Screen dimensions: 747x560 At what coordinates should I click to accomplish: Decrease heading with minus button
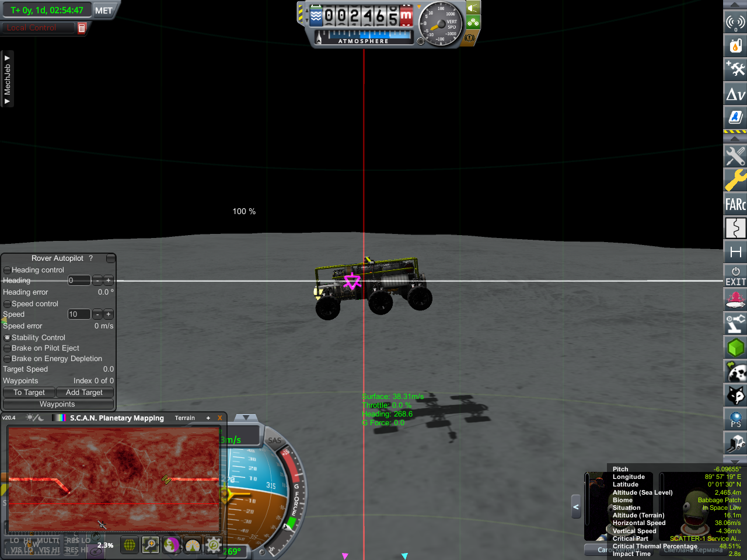pyautogui.click(x=97, y=281)
